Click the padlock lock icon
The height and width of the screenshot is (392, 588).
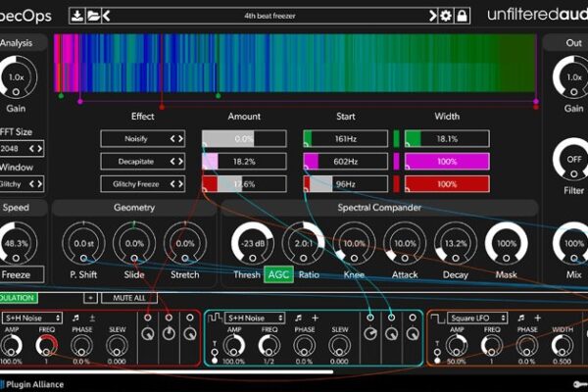tap(463, 16)
